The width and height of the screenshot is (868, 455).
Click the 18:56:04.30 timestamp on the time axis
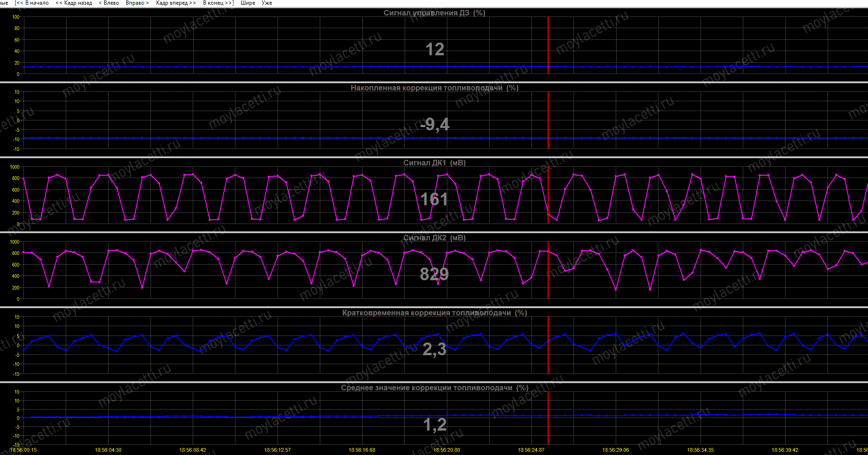(x=108, y=450)
